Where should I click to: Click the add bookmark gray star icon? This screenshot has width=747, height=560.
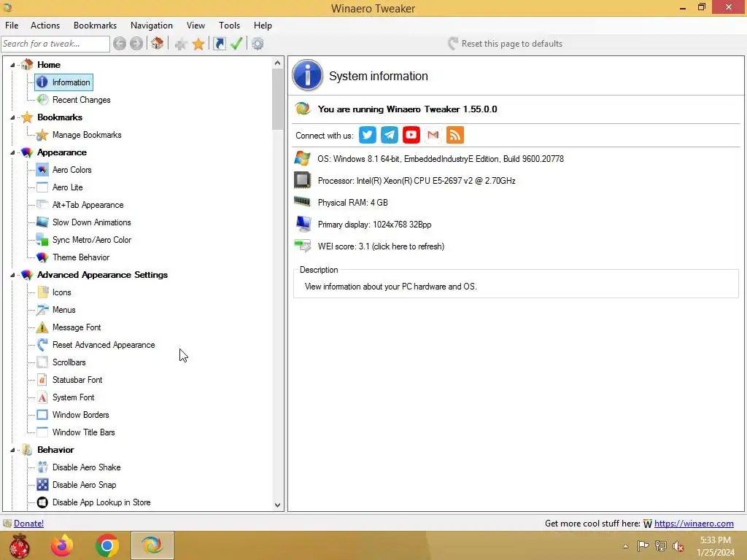pyautogui.click(x=181, y=44)
